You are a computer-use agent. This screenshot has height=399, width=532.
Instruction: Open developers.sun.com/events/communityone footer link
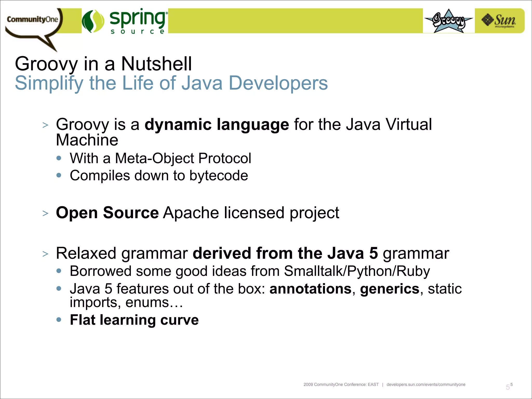[x=426, y=384]
